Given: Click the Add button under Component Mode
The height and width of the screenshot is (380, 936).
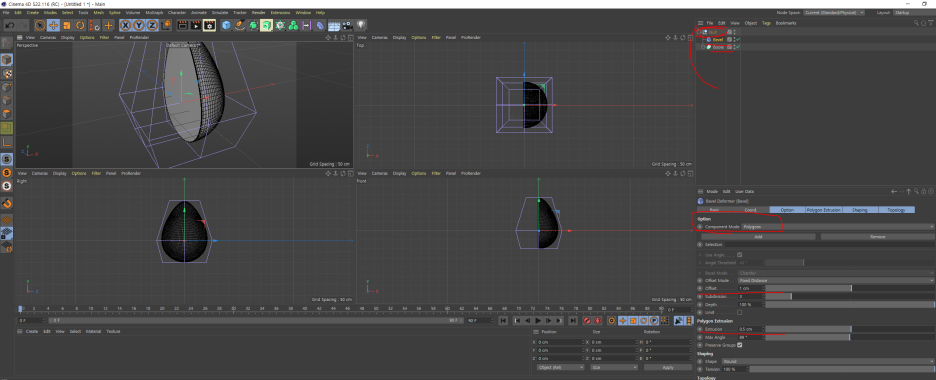Looking at the screenshot, I should coord(758,237).
